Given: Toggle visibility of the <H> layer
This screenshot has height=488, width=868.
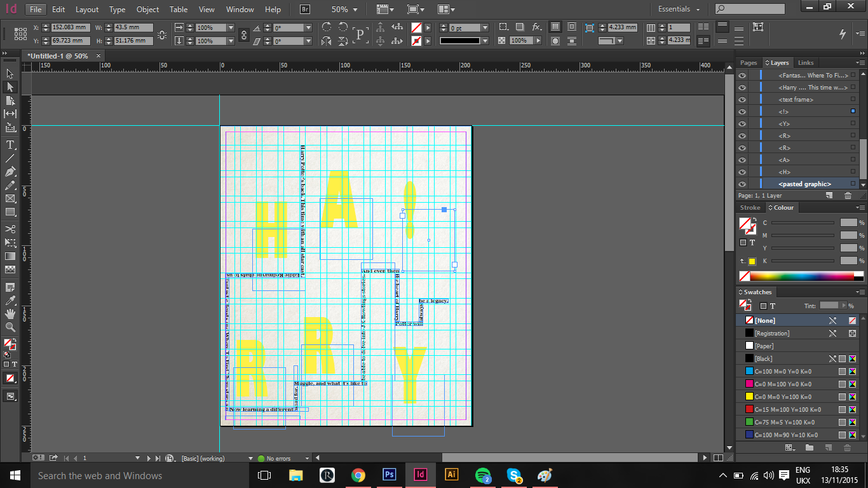Looking at the screenshot, I should pyautogui.click(x=742, y=172).
